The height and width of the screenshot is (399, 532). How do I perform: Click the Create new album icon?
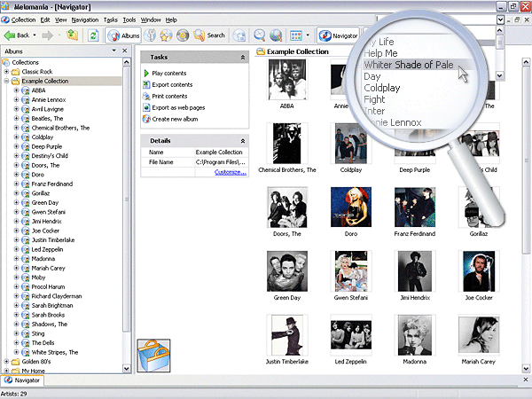click(x=146, y=119)
